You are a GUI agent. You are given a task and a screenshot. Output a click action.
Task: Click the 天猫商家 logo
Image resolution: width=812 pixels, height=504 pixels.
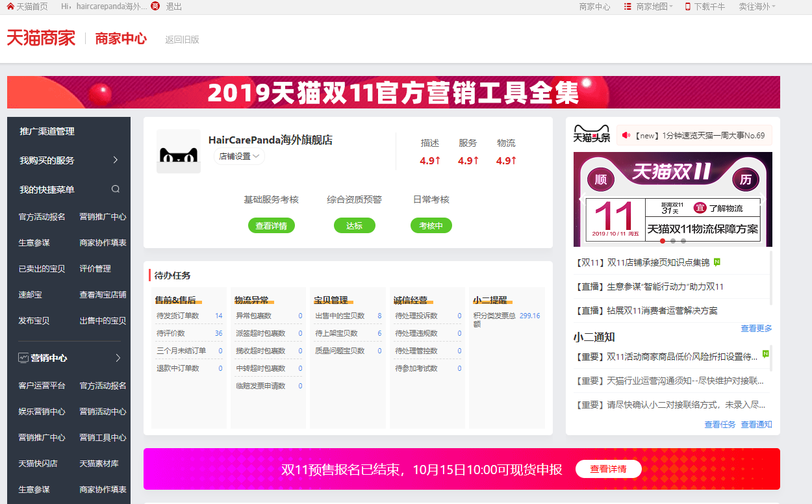click(x=41, y=38)
